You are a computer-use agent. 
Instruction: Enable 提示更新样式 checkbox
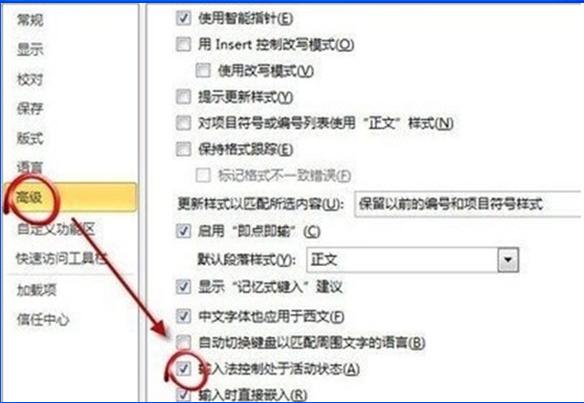coord(183,97)
